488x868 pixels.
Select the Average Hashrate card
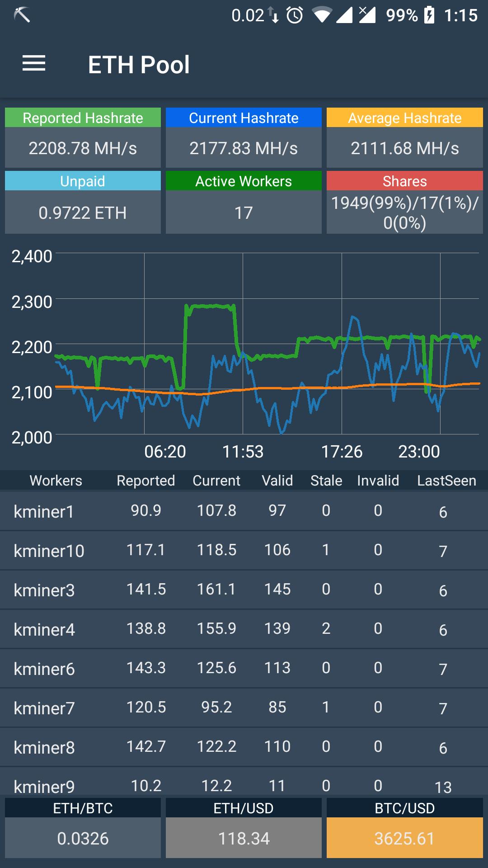click(x=404, y=137)
